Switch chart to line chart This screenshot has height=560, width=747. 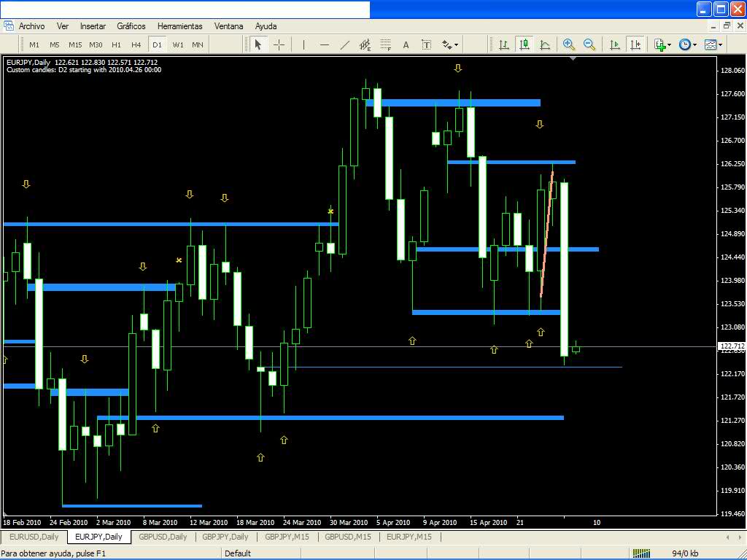(x=545, y=44)
